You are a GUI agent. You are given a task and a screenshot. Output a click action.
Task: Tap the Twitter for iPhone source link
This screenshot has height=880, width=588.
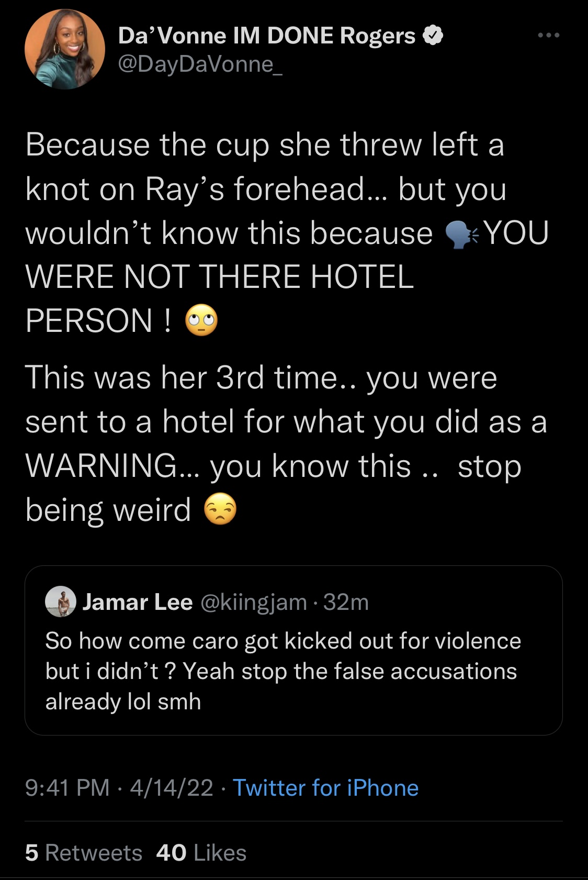325,788
